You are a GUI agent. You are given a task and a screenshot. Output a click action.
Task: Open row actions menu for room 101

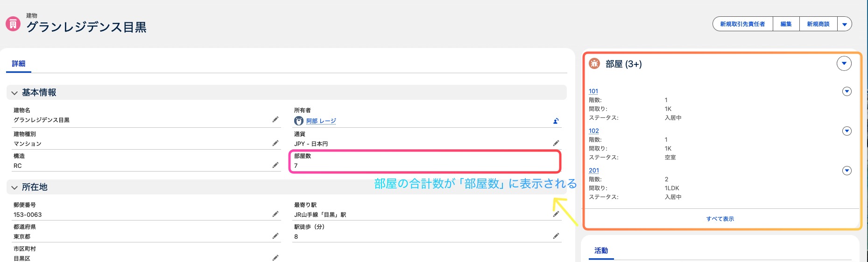847,91
